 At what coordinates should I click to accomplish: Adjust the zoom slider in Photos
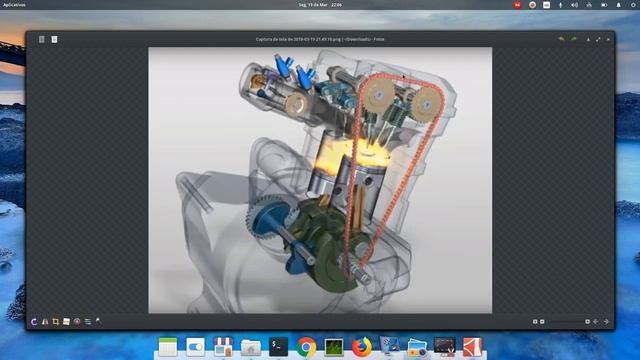coord(566,322)
